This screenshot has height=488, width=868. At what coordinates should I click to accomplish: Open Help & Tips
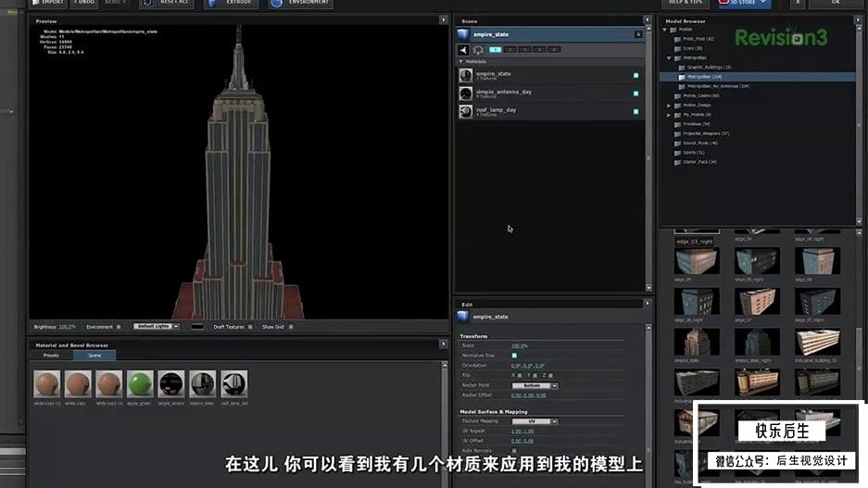coord(685,3)
